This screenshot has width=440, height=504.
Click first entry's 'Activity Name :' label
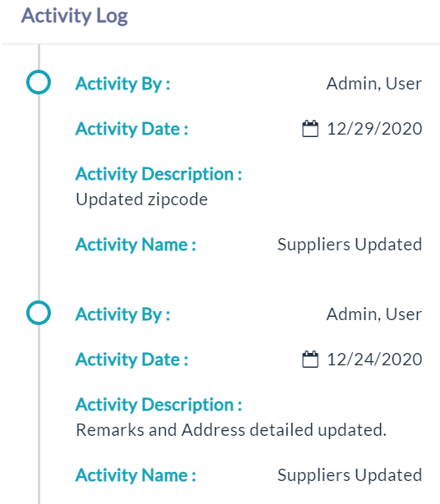tap(135, 245)
